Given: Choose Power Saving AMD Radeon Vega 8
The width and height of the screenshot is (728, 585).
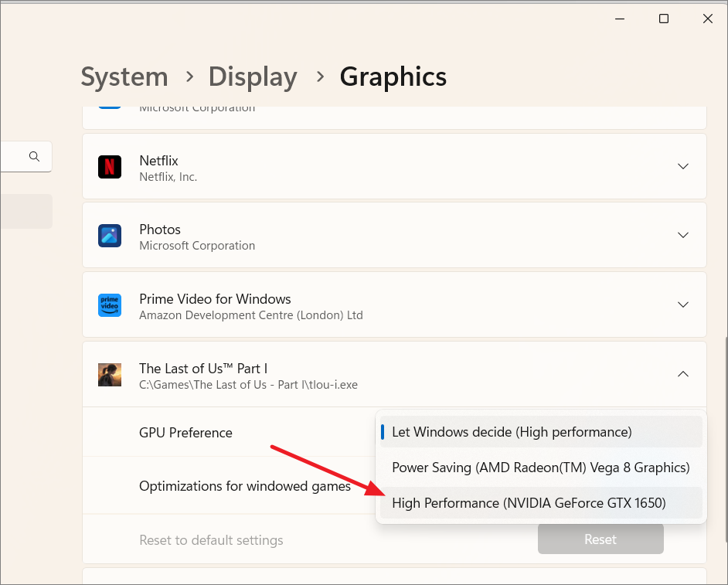Looking at the screenshot, I should (x=541, y=468).
